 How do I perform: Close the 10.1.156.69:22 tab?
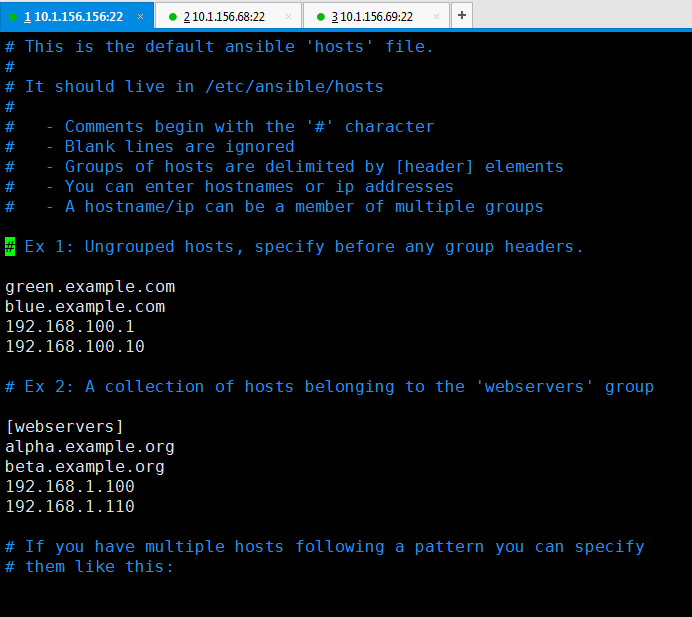(436, 16)
